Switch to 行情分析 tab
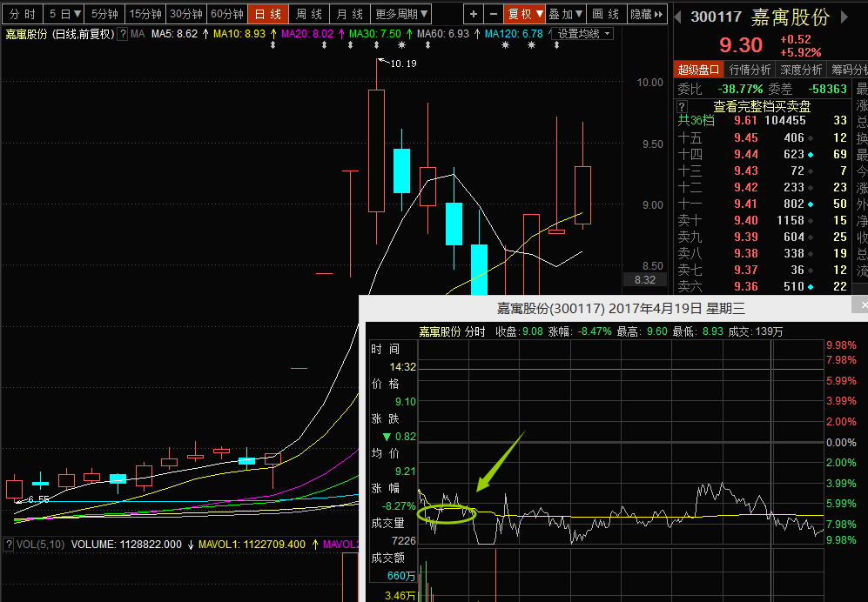The image size is (868, 602). [x=750, y=70]
